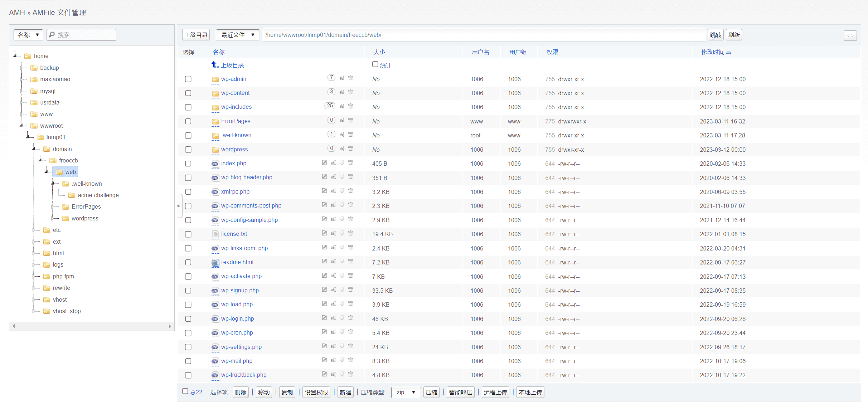Focus the directory path input field
The width and height of the screenshot is (868, 409).
click(484, 35)
